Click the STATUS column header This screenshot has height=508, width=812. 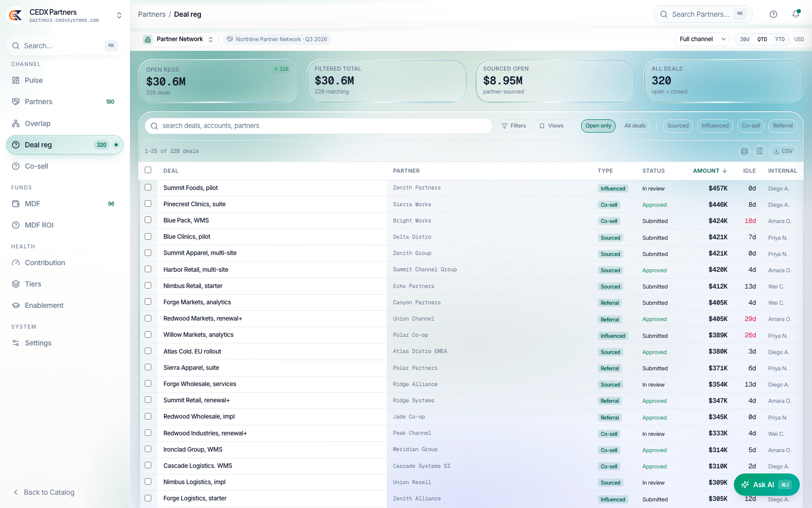[653, 171]
